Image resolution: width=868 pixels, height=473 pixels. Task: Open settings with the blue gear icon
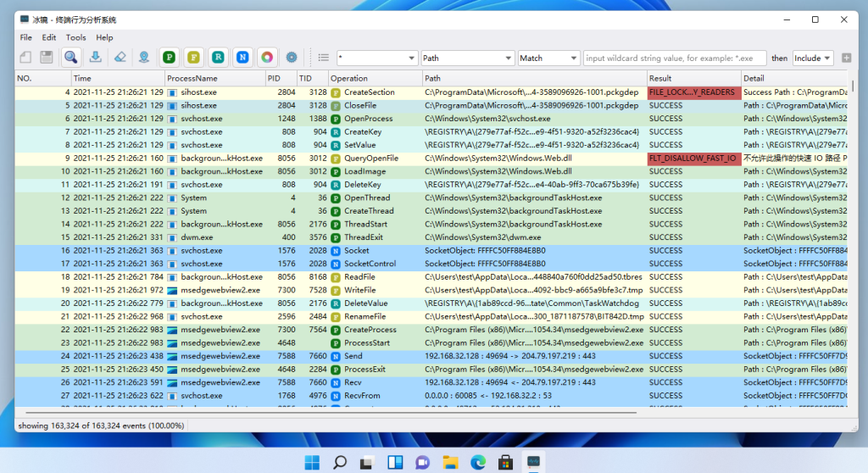292,58
